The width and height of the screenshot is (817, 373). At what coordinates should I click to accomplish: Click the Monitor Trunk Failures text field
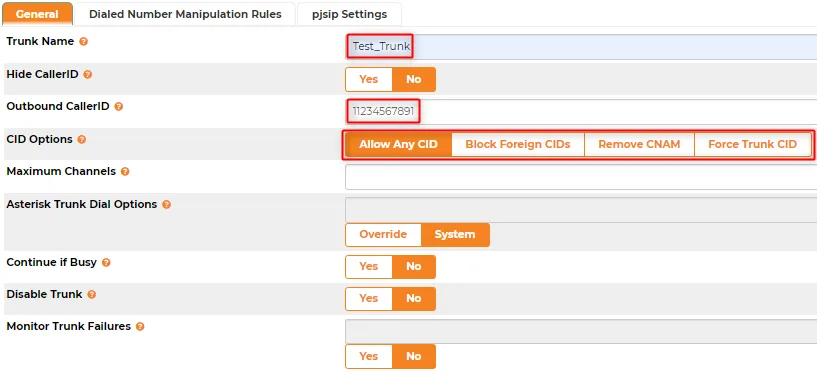(581, 331)
